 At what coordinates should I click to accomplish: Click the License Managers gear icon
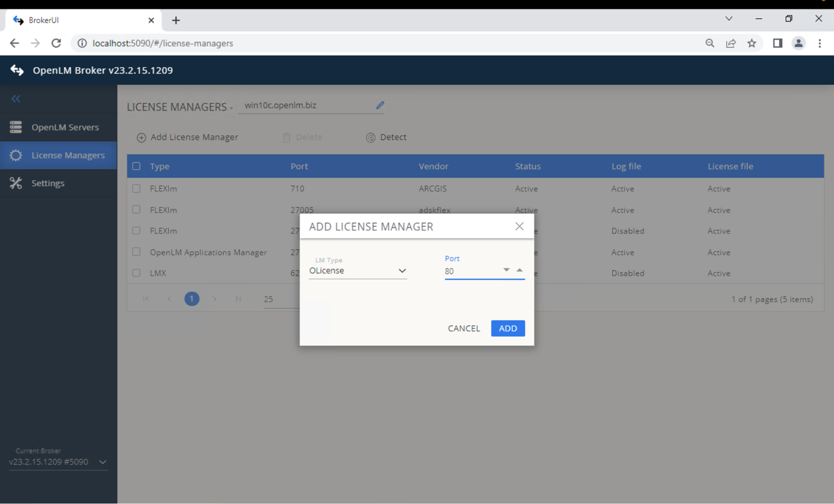pos(15,155)
